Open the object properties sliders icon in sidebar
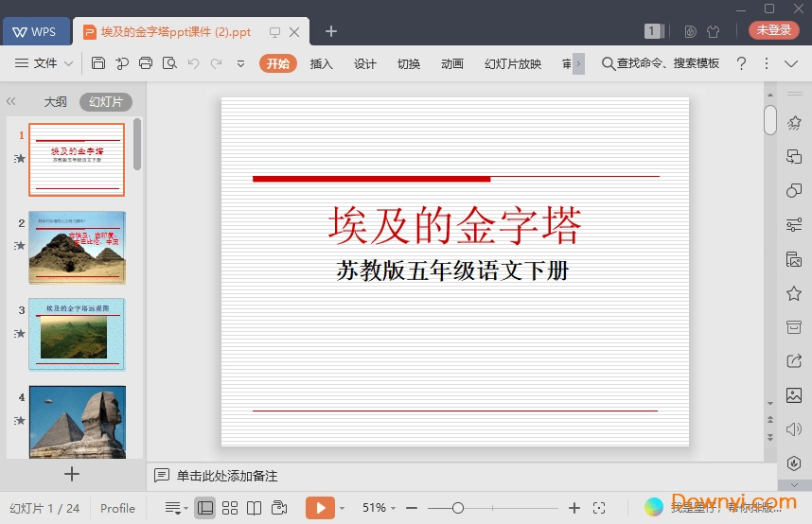 point(794,224)
